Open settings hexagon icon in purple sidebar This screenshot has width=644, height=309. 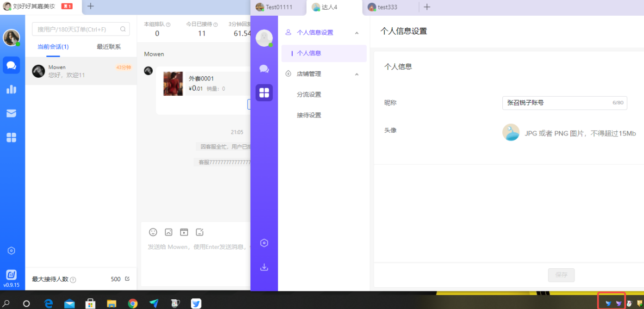264,243
